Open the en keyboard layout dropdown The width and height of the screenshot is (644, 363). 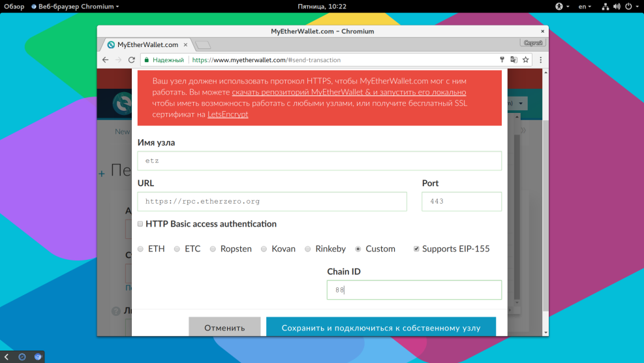[x=585, y=7]
